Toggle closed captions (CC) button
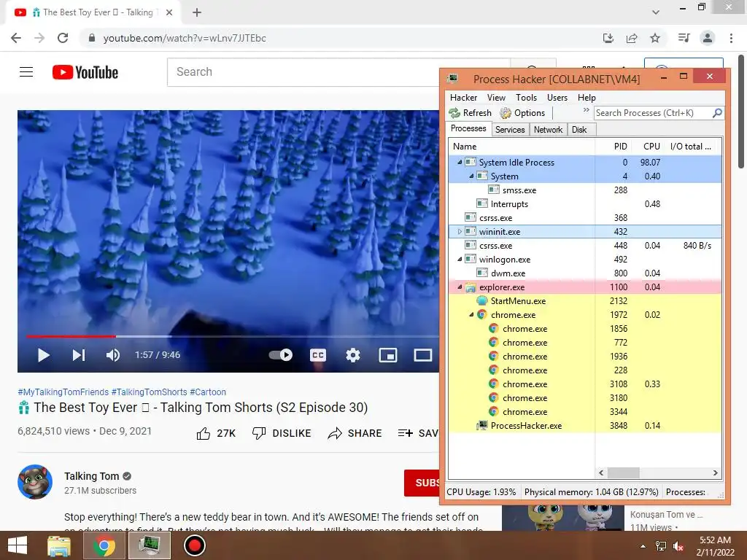 pyautogui.click(x=318, y=355)
